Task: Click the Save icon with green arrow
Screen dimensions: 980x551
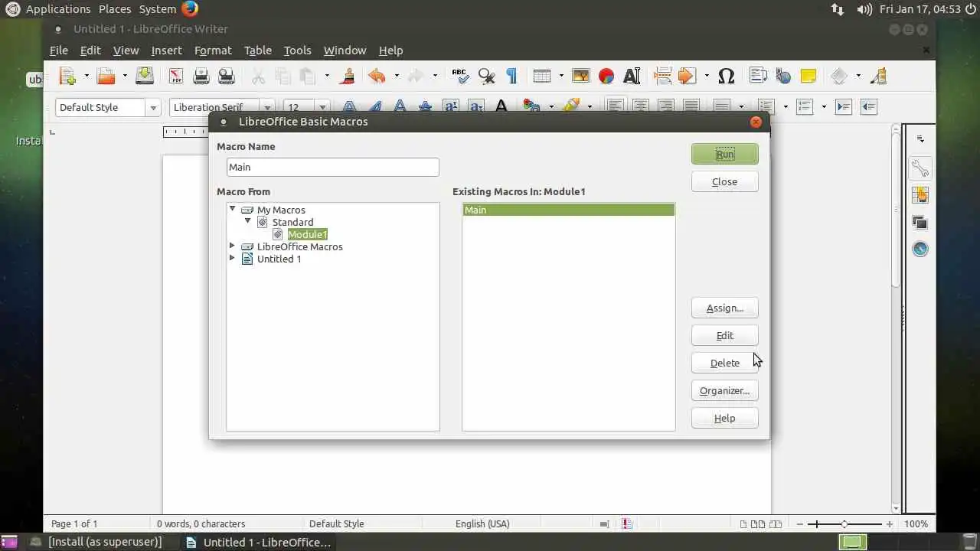Action: [145, 76]
